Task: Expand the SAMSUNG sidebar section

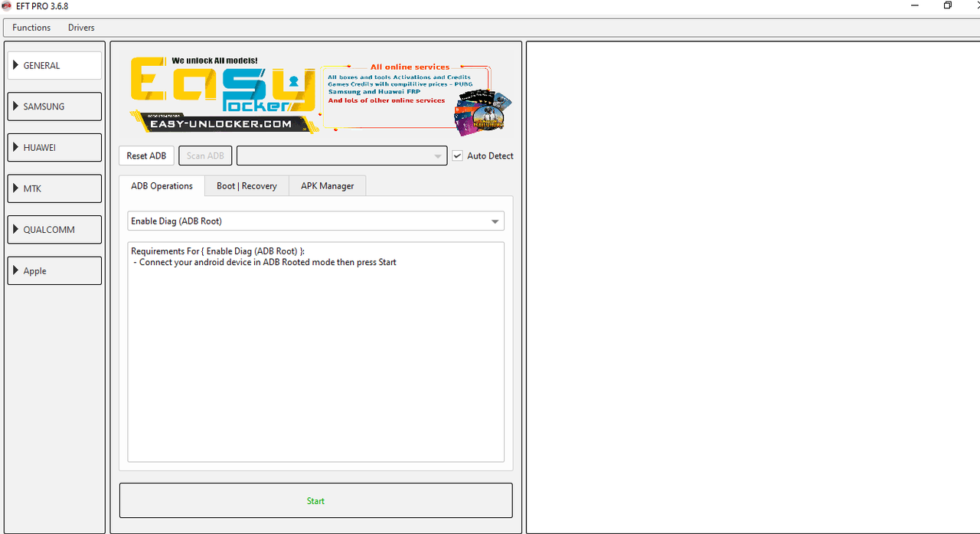Action: 54,106
